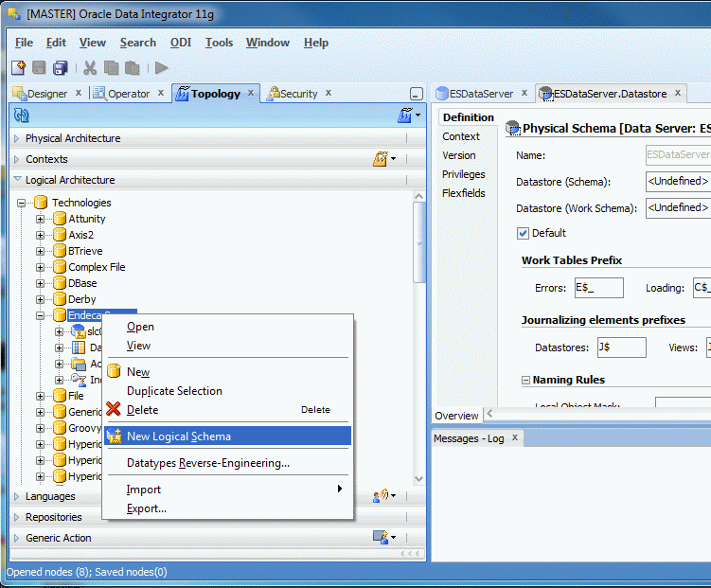Click the Attunity technology icon
The image size is (711, 588).
[60, 219]
